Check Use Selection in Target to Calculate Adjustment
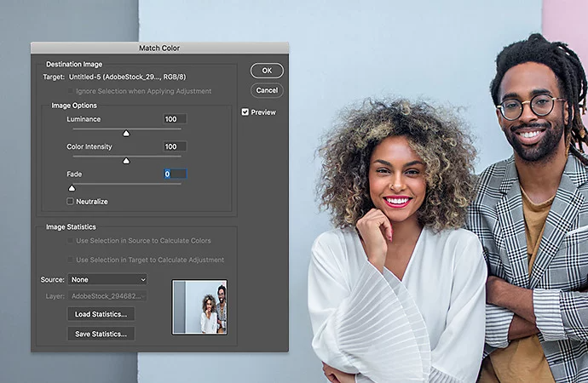The height and width of the screenshot is (383, 588). (71, 260)
